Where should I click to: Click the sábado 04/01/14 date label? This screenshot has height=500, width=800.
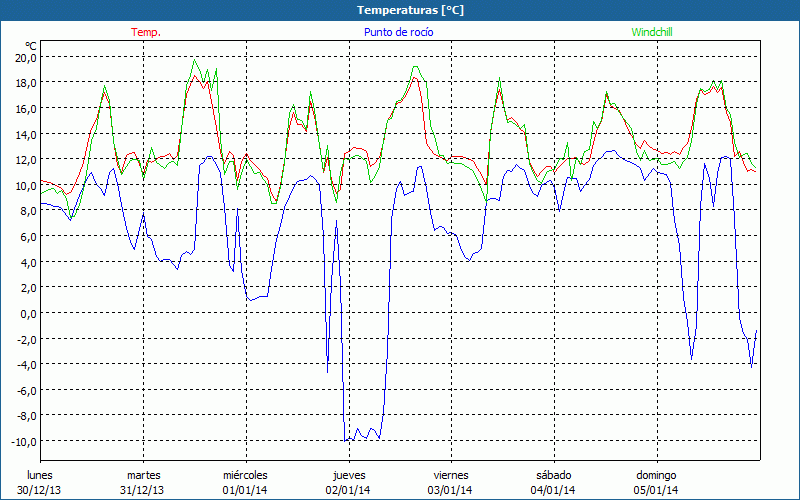point(553,482)
